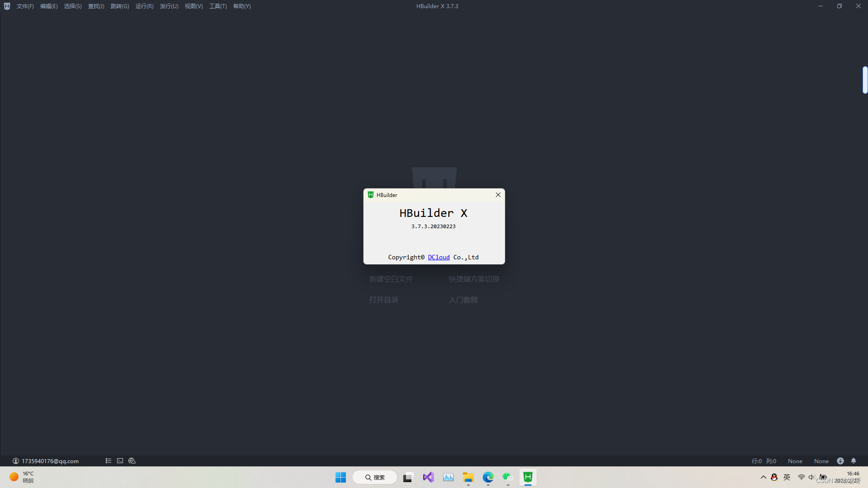Open Microsoft Edge from taskbar
This screenshot has height=488, width=868.
[x=488, y=477]
